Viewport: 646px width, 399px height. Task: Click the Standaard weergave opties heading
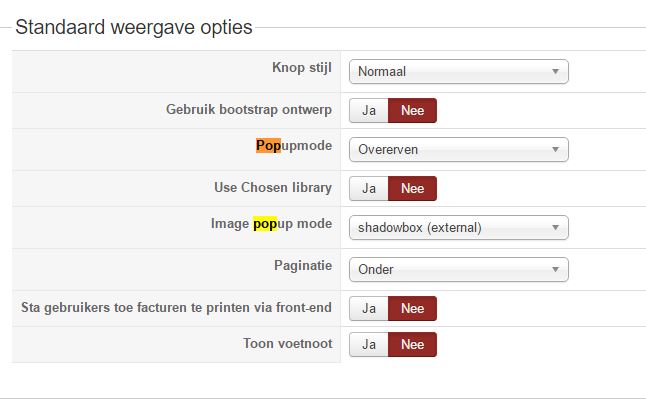[x=134, y=27]
